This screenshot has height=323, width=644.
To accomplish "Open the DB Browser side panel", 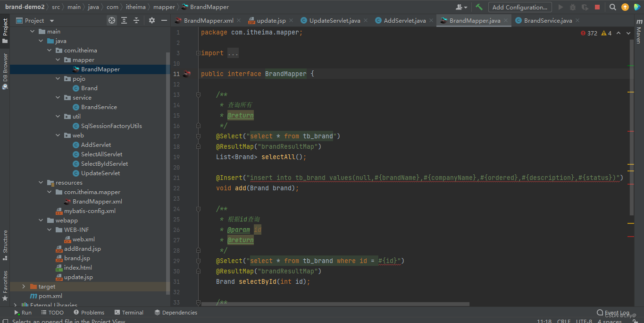I will tap(5, 71).
